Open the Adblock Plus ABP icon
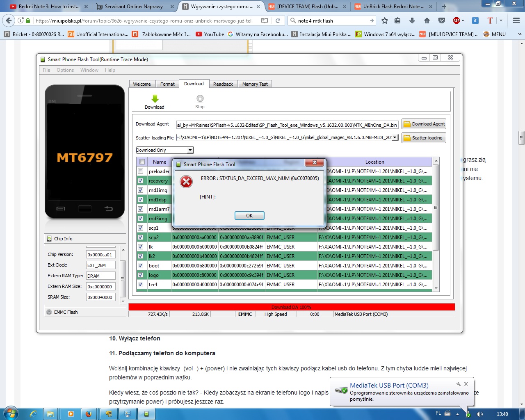Image resolution: width=525 pixels, height=420 pixels. coord(458,21)
